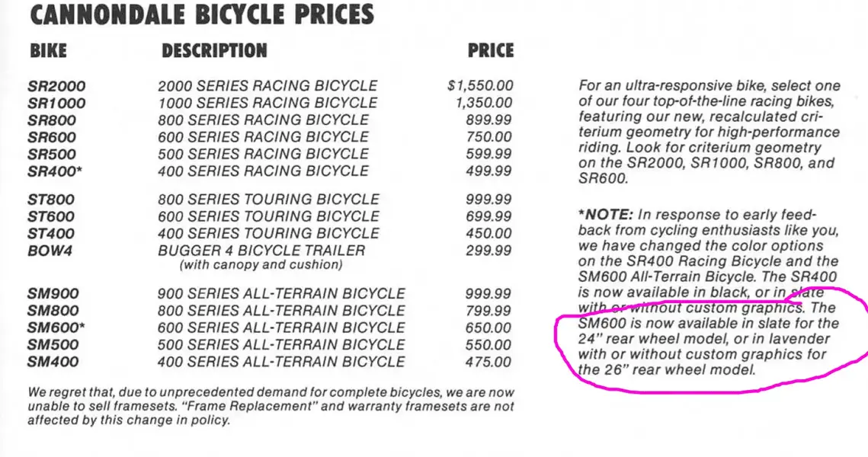Click the BIKE column header
Screen dimensions: 868x457
48,51
